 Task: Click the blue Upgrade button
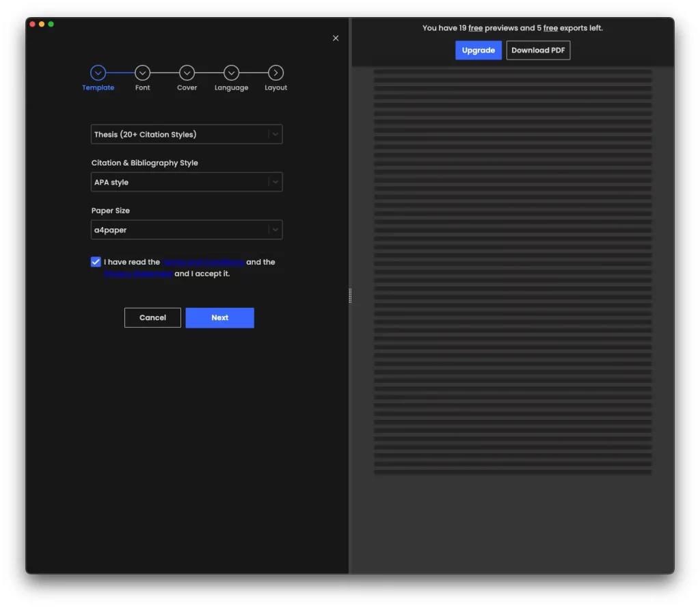coord(479,51)
